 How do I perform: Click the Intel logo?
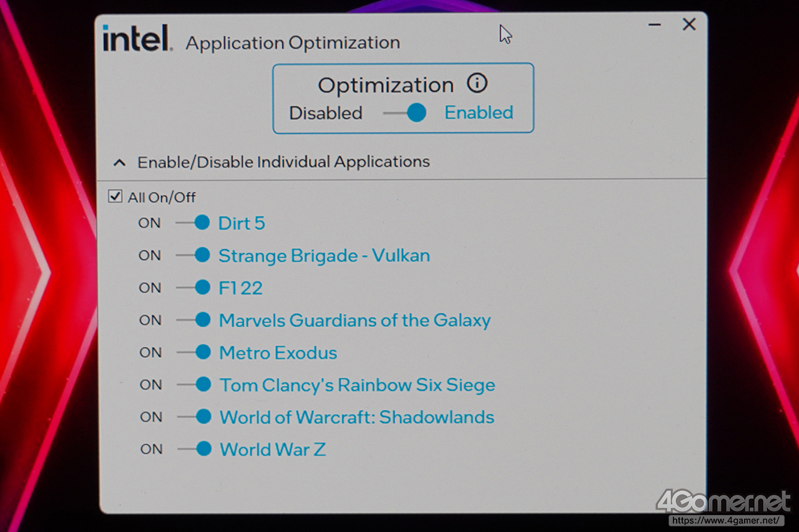click(x=137, y=39)
